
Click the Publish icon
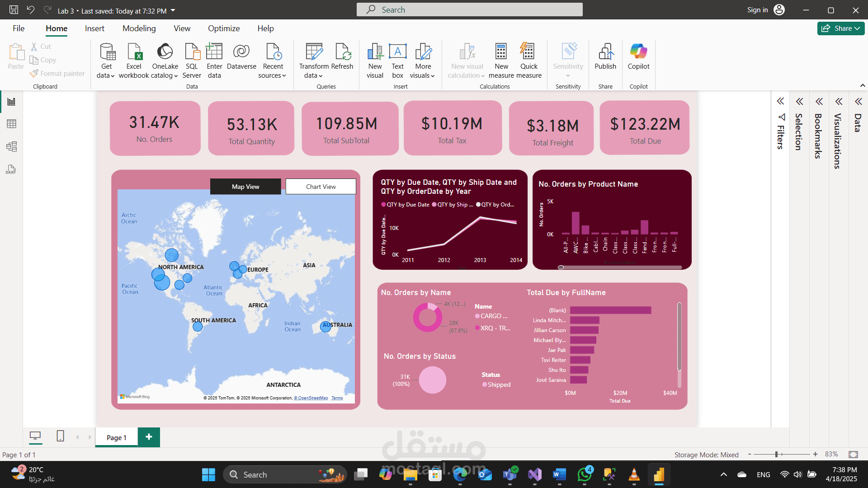(x=605, y=52)
